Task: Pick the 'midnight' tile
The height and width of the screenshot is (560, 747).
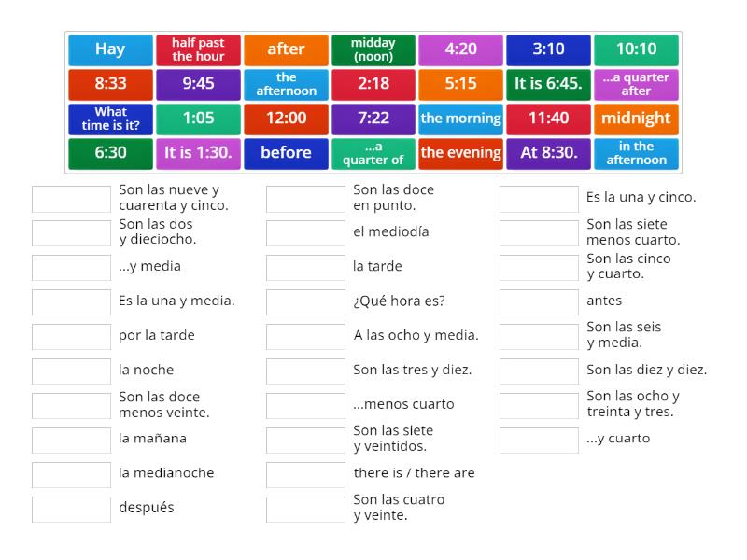Action: (x=636, y=119)
